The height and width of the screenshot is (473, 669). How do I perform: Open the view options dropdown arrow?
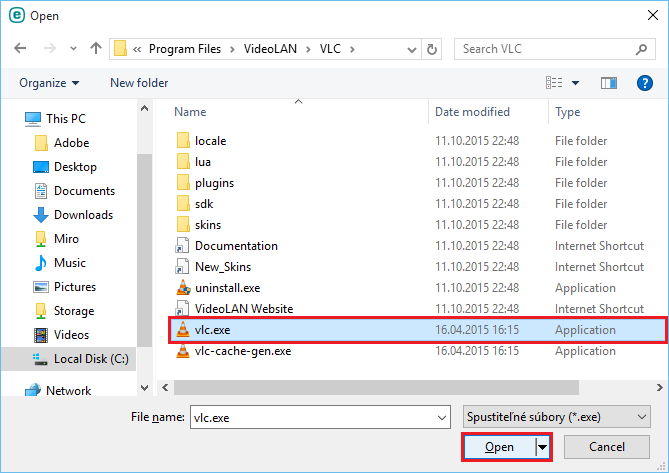pos(575,83)
